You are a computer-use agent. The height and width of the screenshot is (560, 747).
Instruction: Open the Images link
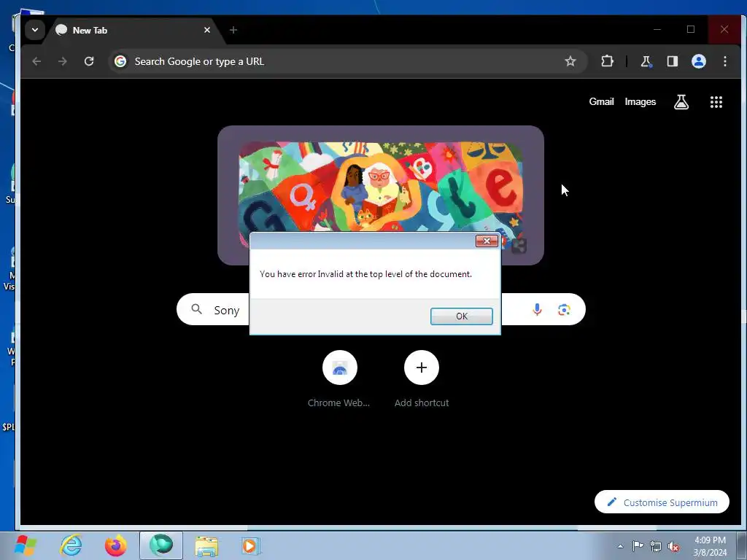point(640,102)
